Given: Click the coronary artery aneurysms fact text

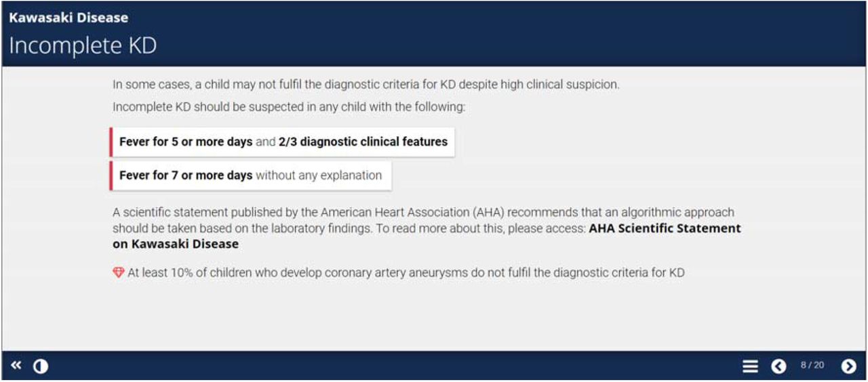Looking at the screenshot, I should [x=406, y=273].
